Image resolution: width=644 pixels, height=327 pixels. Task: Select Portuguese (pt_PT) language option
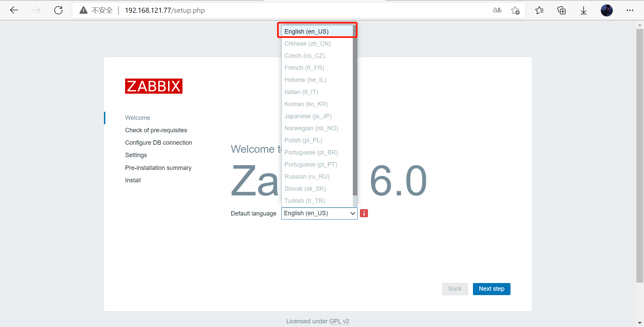pyautogui.click(x=317, y=165)
